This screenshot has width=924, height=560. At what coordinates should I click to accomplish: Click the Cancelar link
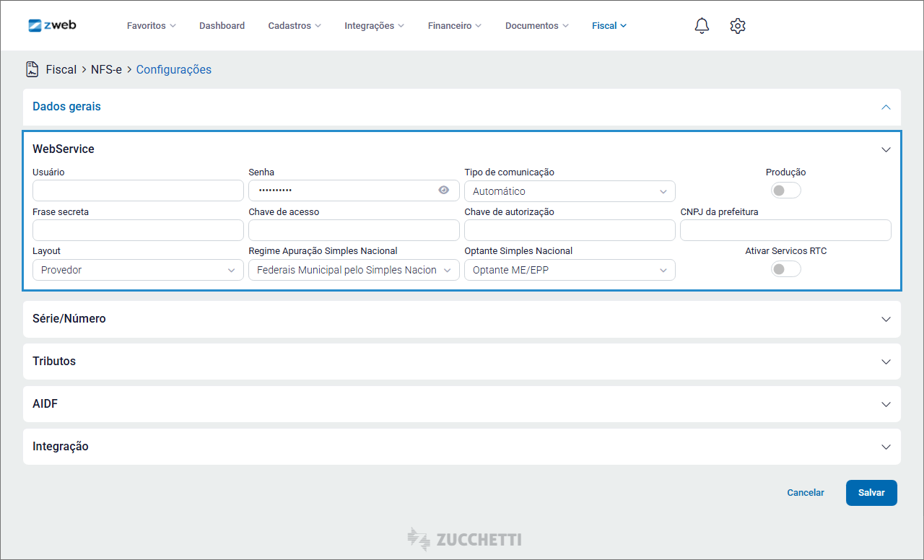pos(805,493)
